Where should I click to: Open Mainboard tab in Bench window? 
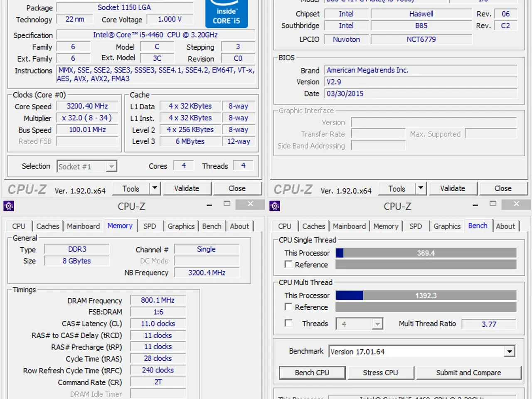[x=349, y=226]
